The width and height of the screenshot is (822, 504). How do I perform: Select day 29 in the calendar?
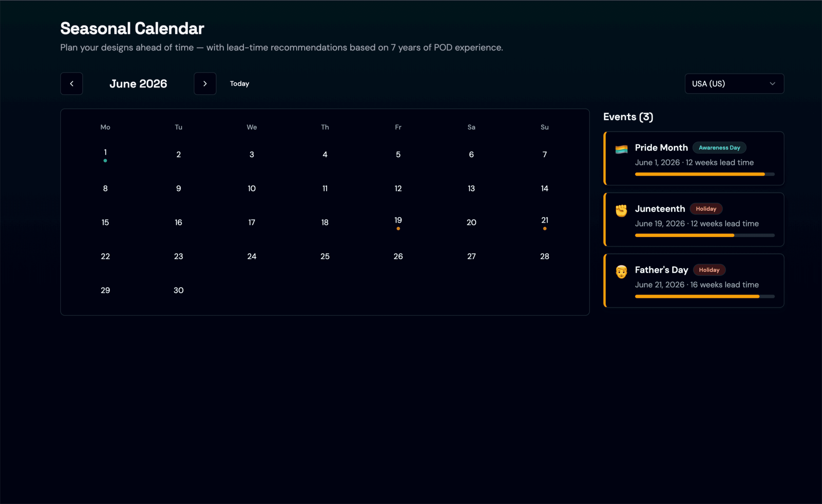tap(105, 290)
